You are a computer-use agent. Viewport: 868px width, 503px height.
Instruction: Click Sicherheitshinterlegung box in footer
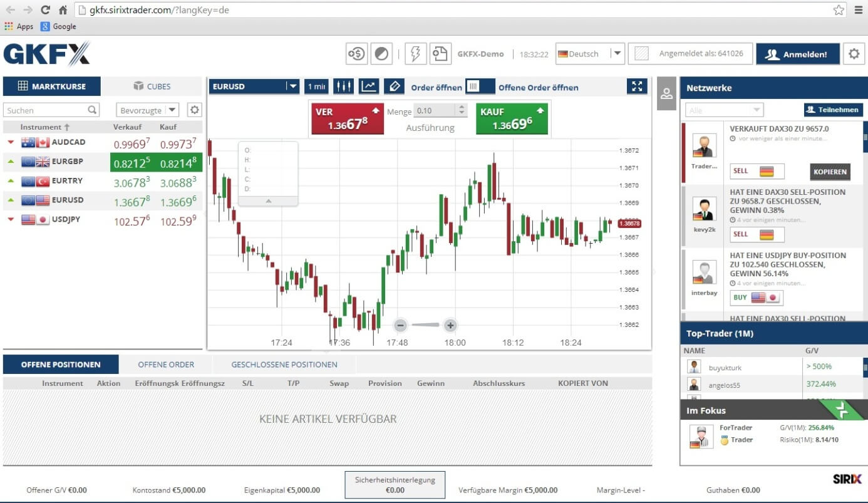point(395,484)
